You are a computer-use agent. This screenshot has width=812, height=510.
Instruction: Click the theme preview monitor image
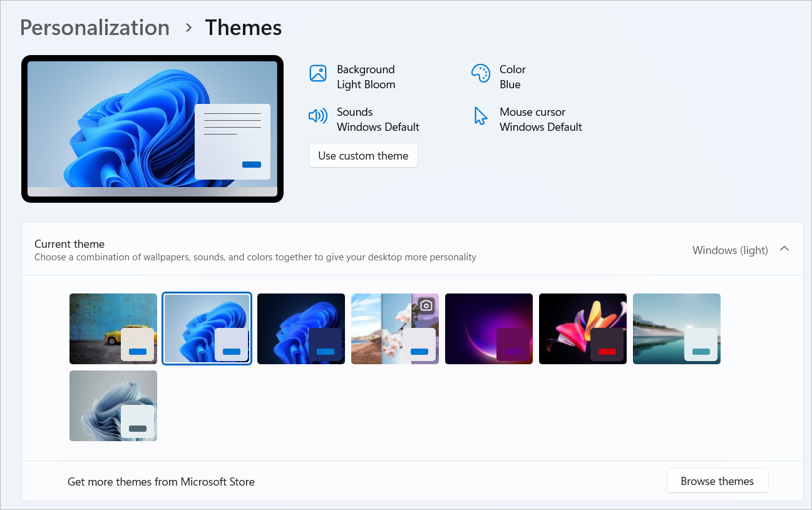tap(152, 128)
